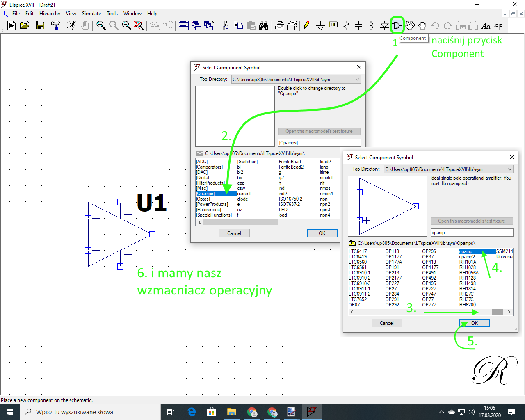Select the 'diode' symbol entry
This screenshot has width=525, height=420.
(242, 199)
